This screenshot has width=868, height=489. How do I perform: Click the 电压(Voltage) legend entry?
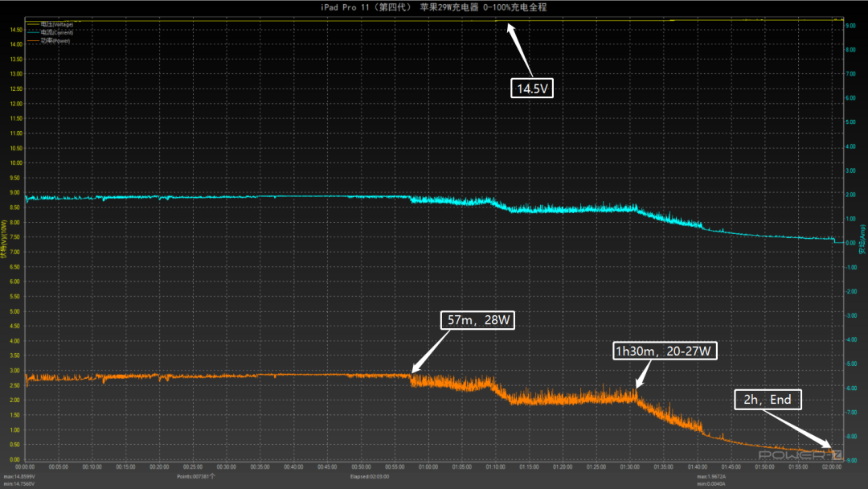51,24
